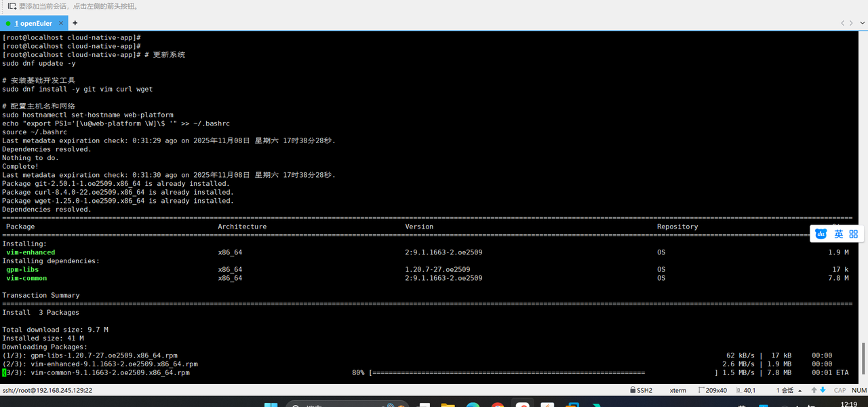Click the 209x40 terminal size indicator
868x407 pixels.
pyautogui.click(x=712, y=390)
